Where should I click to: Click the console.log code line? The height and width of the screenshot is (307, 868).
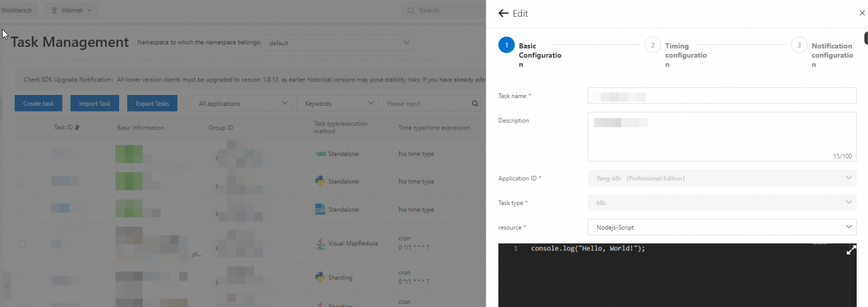tap(588, 249)
